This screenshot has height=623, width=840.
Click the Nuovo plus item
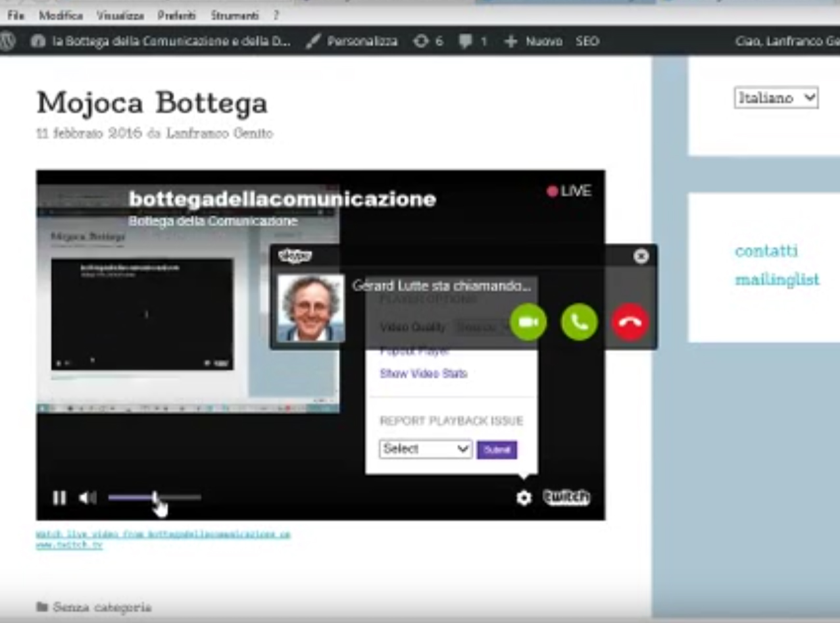click(x=533, y=41)
